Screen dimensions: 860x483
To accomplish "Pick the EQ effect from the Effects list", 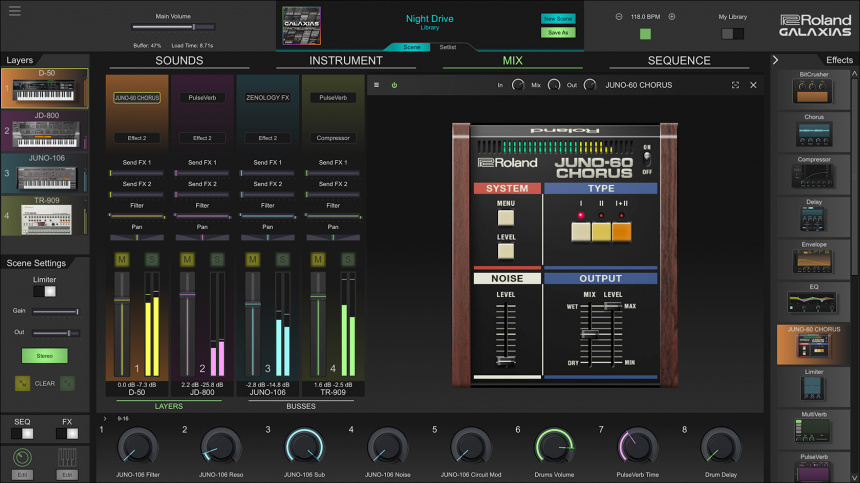I will tap(813, 303).
